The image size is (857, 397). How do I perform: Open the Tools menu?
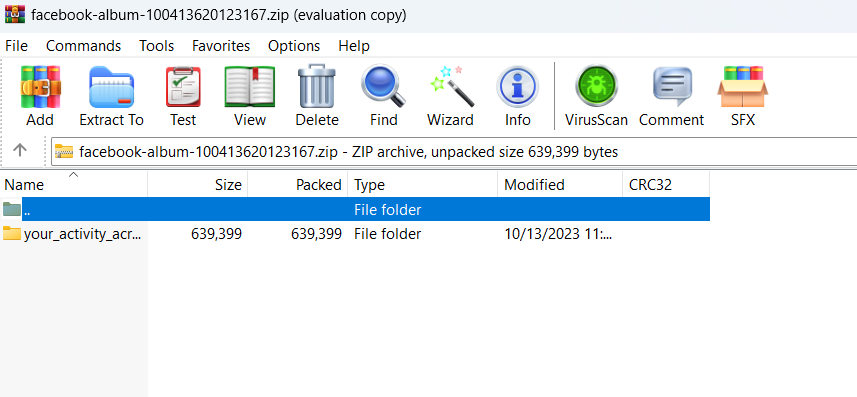click(156, 46)
